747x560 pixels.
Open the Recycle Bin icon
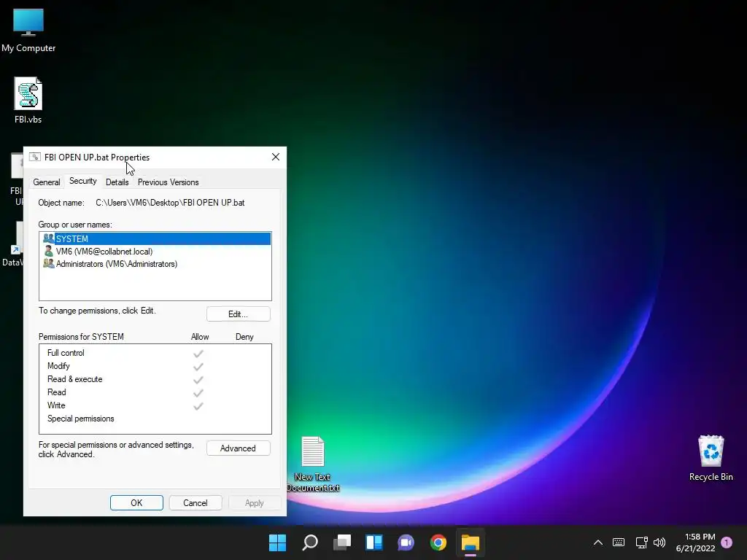711,458
